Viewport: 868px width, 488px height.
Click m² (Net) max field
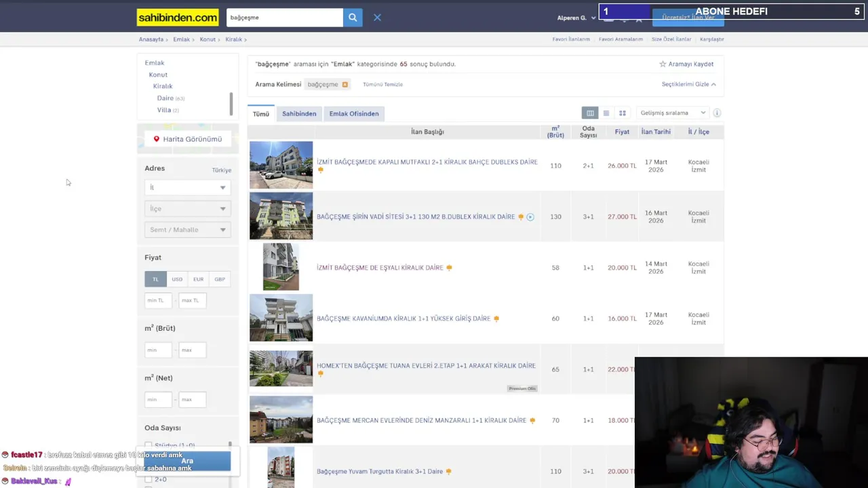tap(193, 399)
